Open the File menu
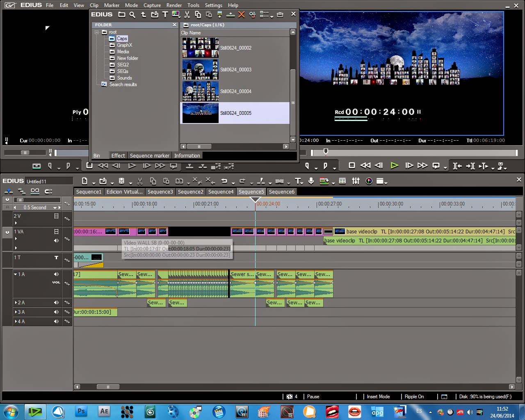 (50, 5)
